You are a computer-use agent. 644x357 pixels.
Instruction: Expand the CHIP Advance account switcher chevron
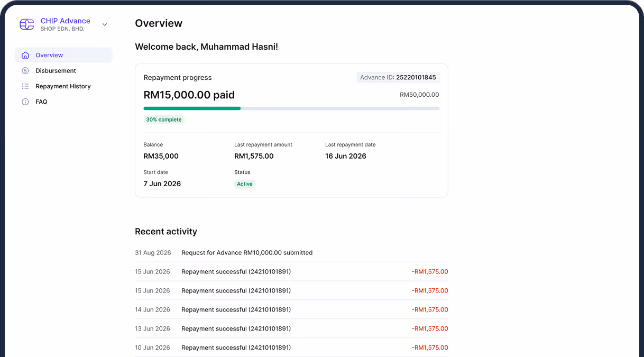point(105,24)
